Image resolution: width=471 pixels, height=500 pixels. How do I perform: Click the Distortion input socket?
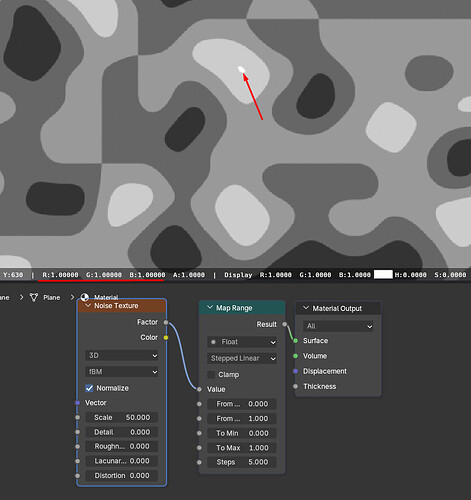(x=77, y=476)
